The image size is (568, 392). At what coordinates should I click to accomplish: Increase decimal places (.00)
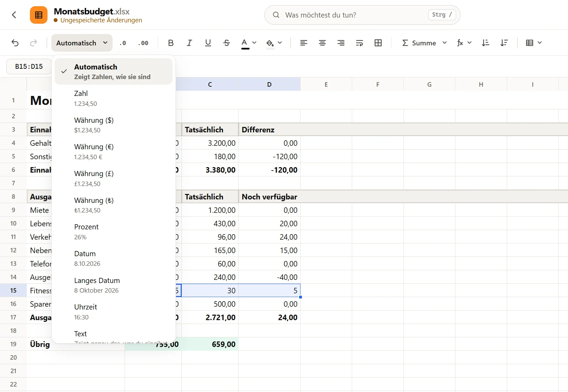143,43
